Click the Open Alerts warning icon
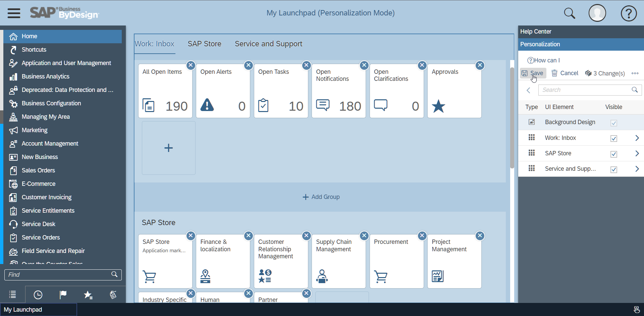 (x=207, y=105)
